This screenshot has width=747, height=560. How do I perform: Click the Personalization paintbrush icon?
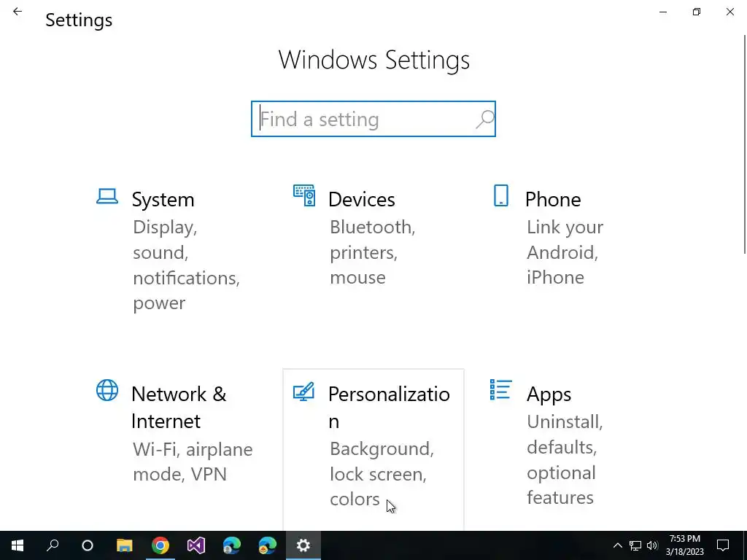[x=304, y=392]
